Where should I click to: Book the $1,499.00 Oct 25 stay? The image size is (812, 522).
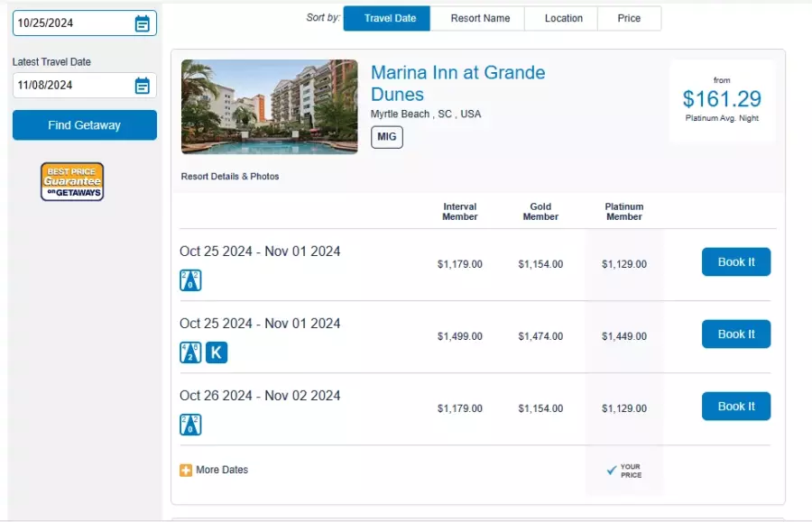click(736, 334)
